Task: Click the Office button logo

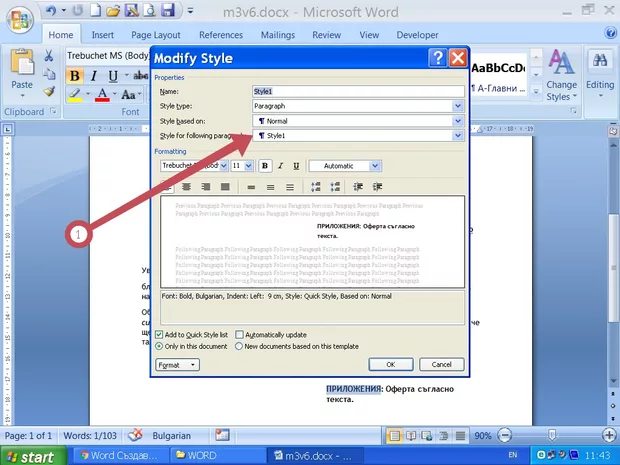Action: pos(19,19)
